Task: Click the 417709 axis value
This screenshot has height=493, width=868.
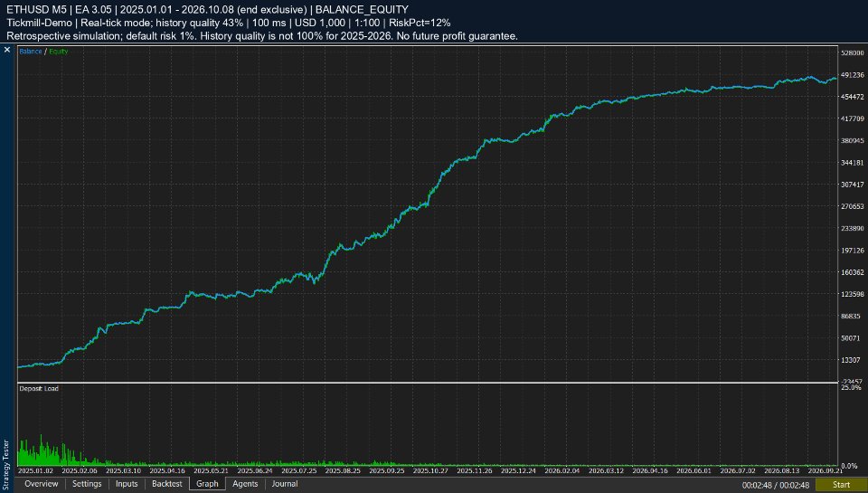Action: click(853, 119)
